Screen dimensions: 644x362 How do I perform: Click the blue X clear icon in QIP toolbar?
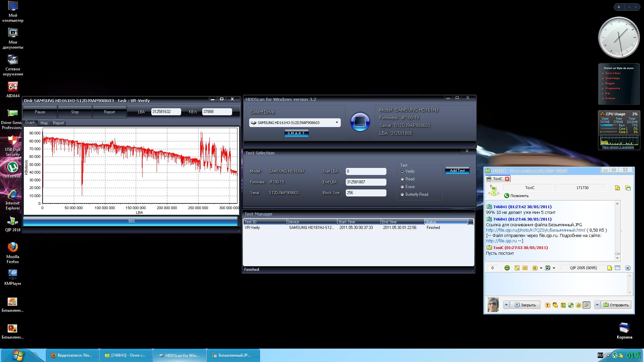(628, 268)
